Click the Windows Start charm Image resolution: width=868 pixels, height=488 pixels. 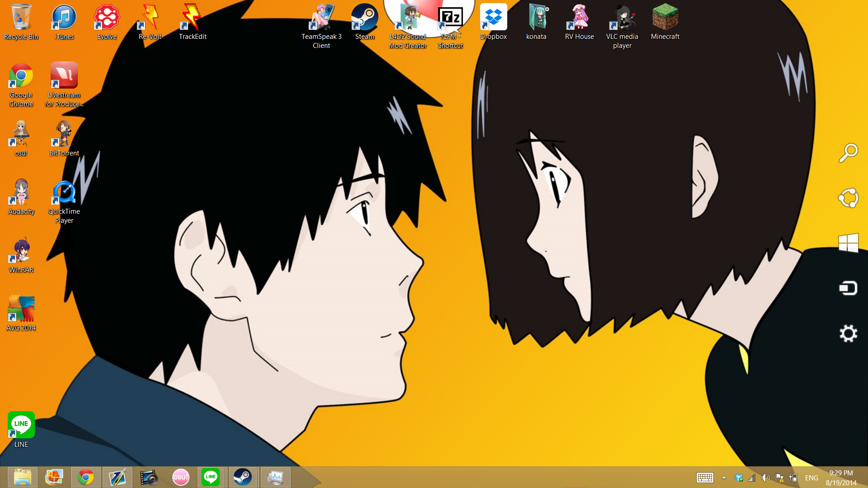(x=848, y=243)
